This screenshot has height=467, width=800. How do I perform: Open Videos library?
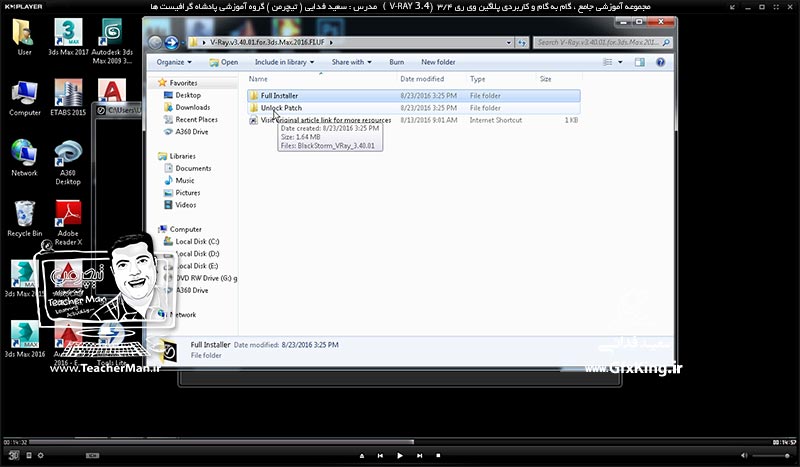tap(180, 205)
